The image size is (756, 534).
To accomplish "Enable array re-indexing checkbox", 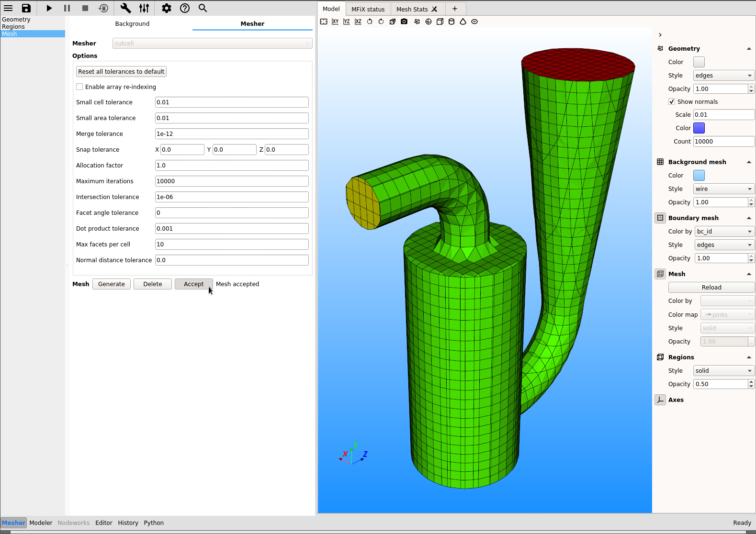I will [x=79, y=87].
